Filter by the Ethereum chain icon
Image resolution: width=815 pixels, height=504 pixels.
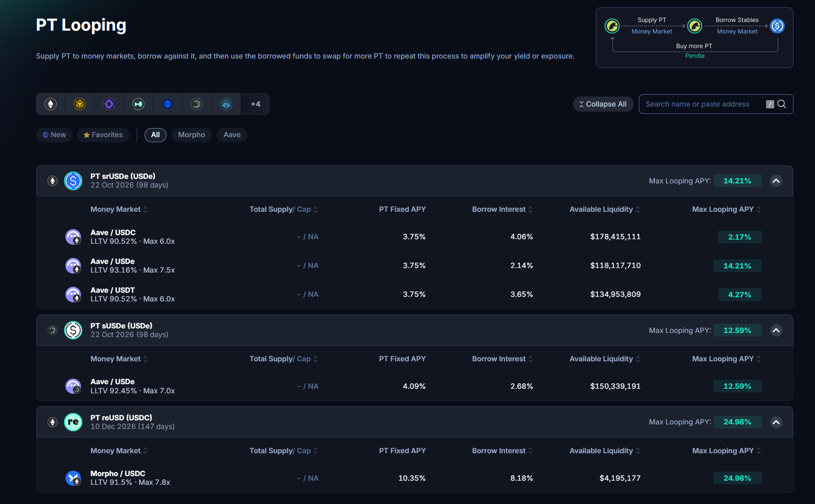click(x=51, y=104)
